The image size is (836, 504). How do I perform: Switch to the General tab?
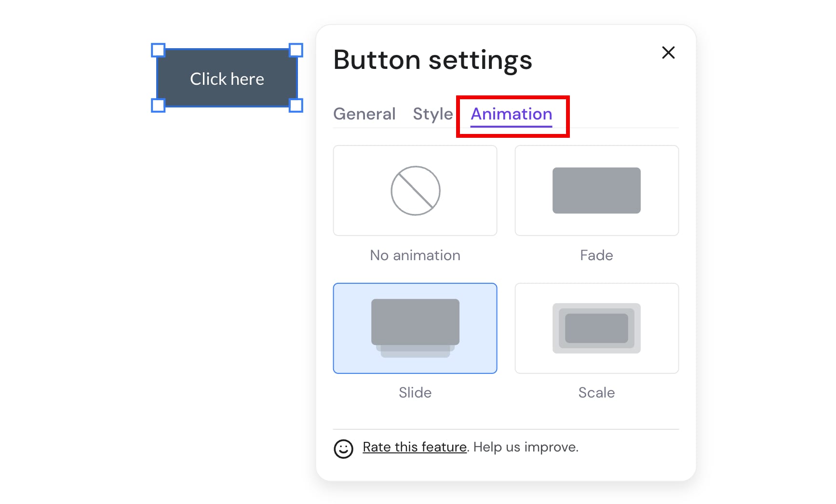(364, 114)
